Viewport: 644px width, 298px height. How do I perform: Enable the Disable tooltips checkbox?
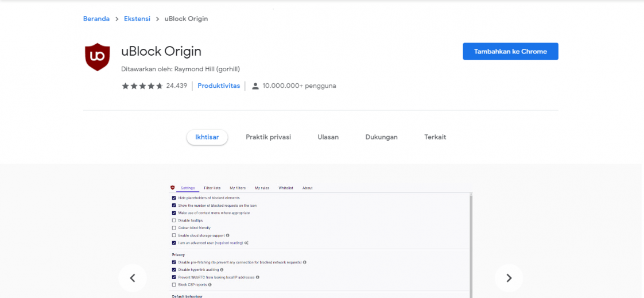[x=174, y=220]
